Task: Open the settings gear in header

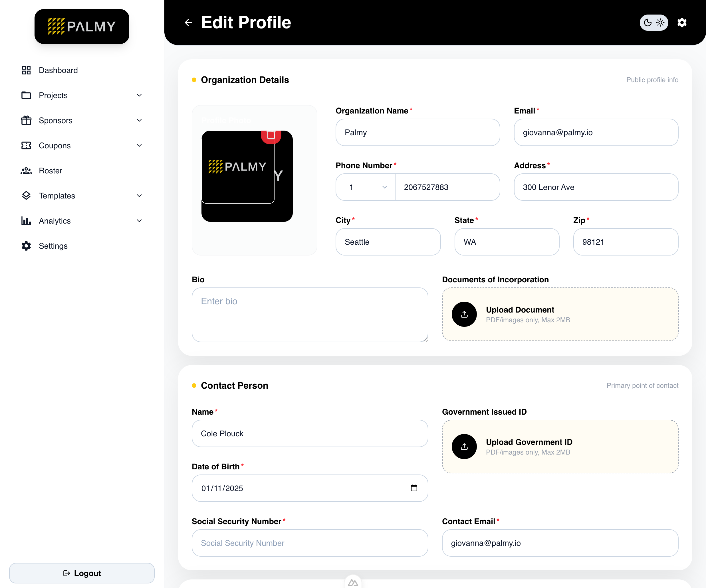Action: pos(681,23)
